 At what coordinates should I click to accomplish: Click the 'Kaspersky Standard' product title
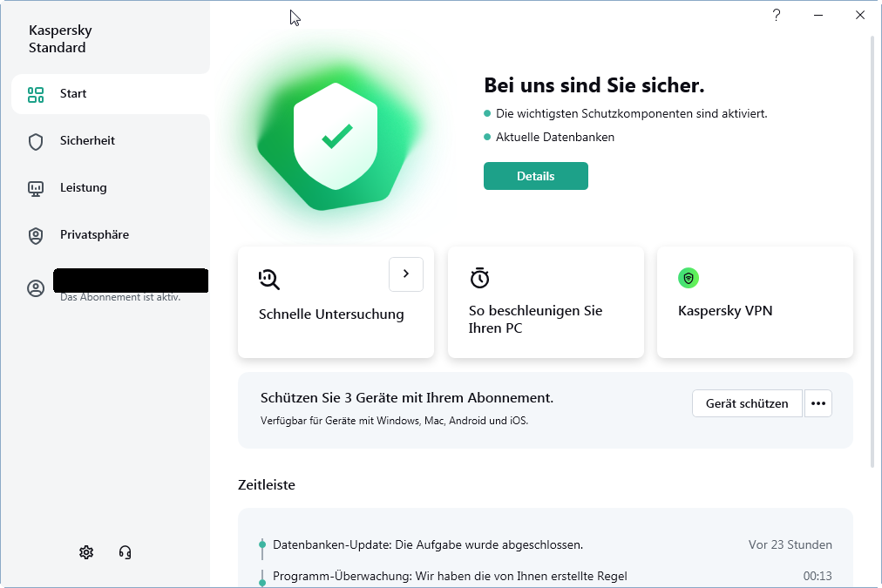60,39
